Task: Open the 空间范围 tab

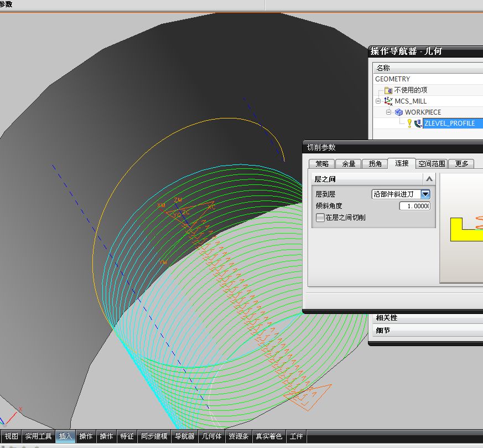Action: tap(432, 164)
